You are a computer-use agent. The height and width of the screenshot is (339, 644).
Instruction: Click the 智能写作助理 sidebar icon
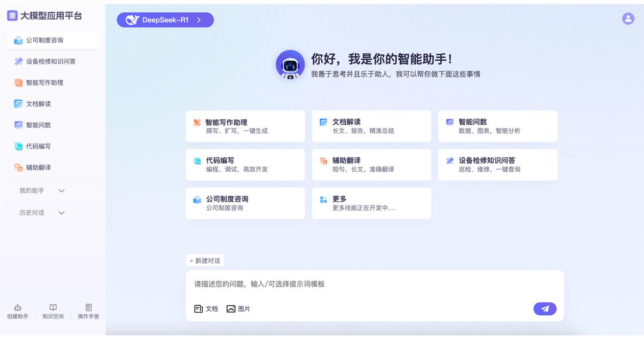(19, 83)
